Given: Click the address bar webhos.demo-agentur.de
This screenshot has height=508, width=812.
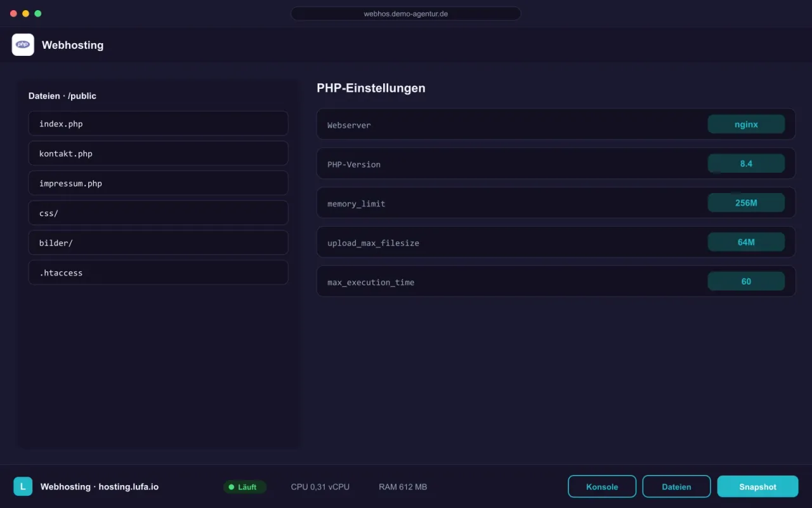Looking at the screenshot, I should click(406, 13).
